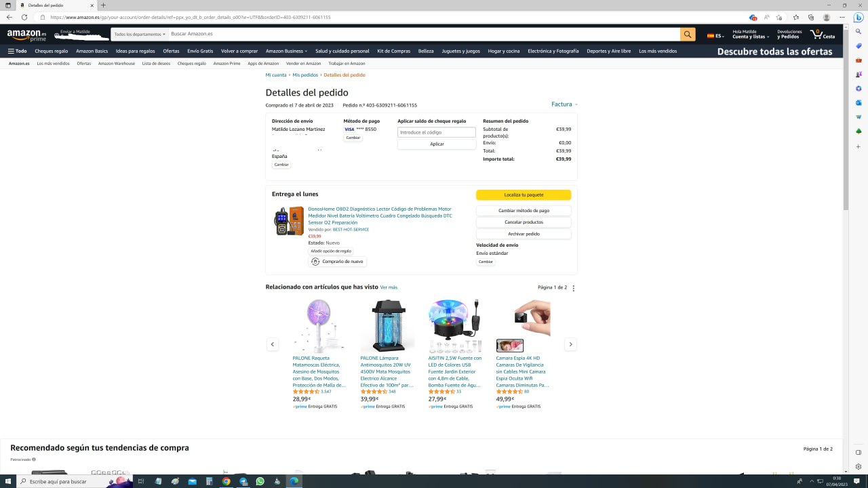868x488 pixels.
Task: Open the Edge sidebar Outlook icon
Action: (x=859, y=103)
